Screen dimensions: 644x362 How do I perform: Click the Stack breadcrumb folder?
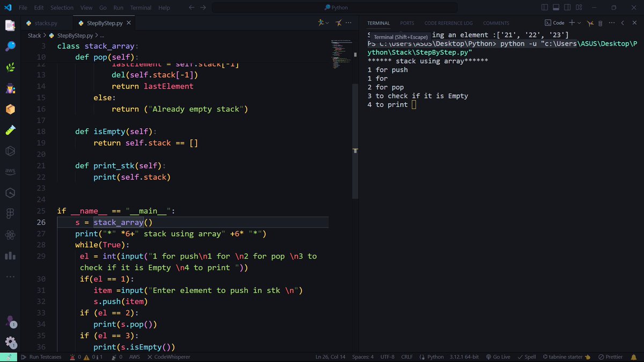point(34,35)
